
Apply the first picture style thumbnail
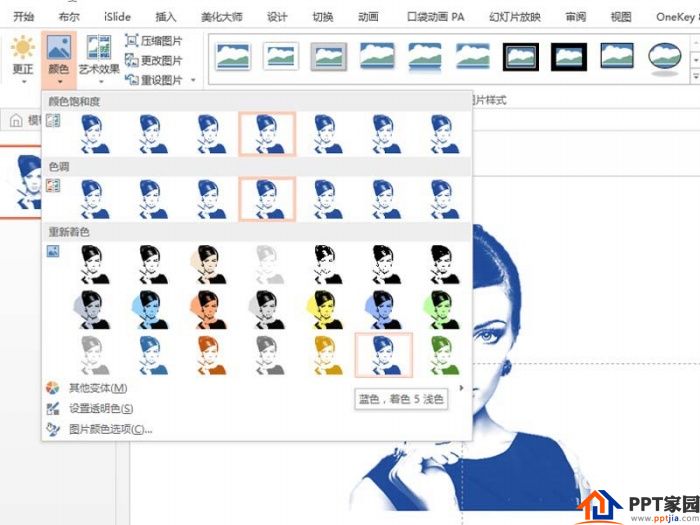232,57
